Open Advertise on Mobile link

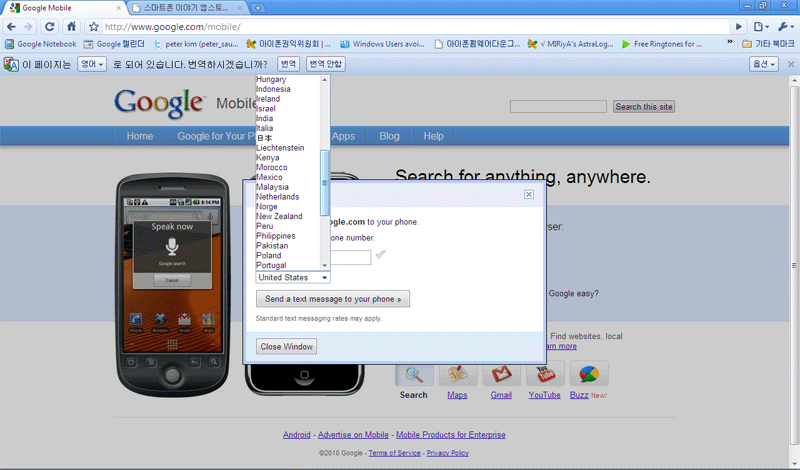click(353, 435)
